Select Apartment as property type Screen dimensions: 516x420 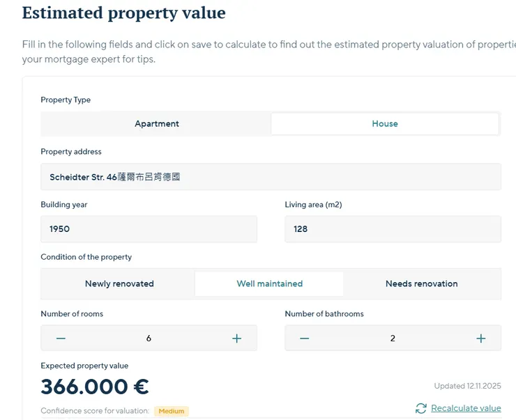(x=157, y=124)
